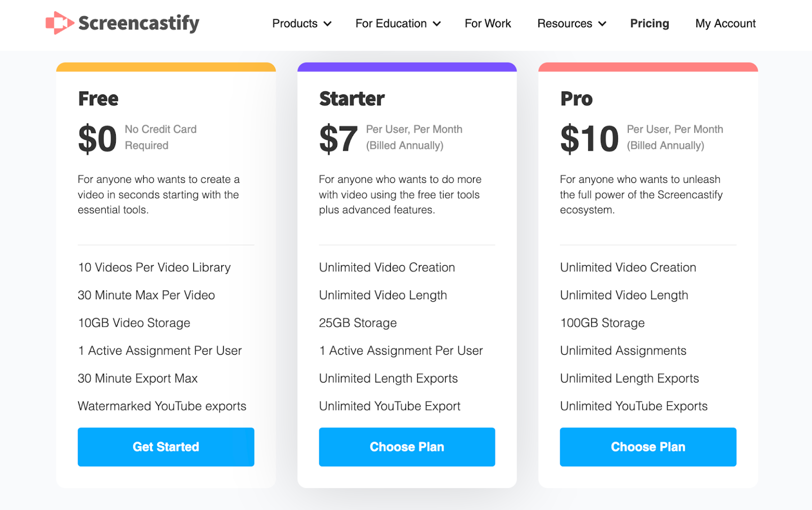
Task: Open the Resources menu item
Action: click(565, 23)
